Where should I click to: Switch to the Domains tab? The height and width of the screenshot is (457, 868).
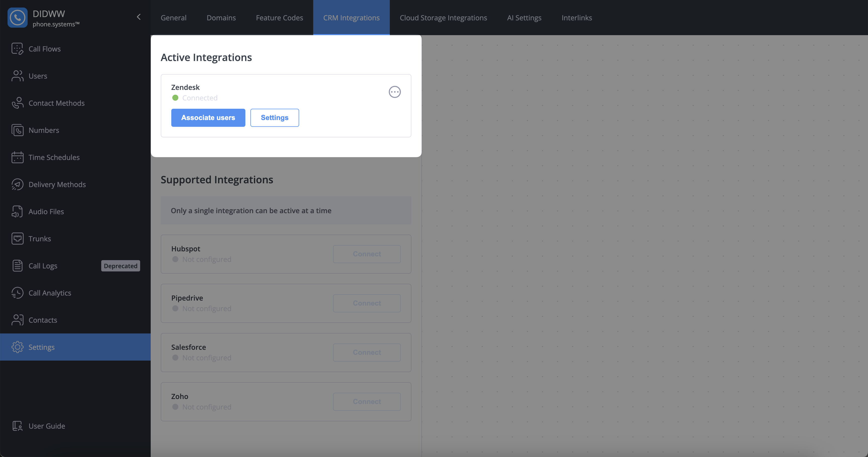(221, 18)
